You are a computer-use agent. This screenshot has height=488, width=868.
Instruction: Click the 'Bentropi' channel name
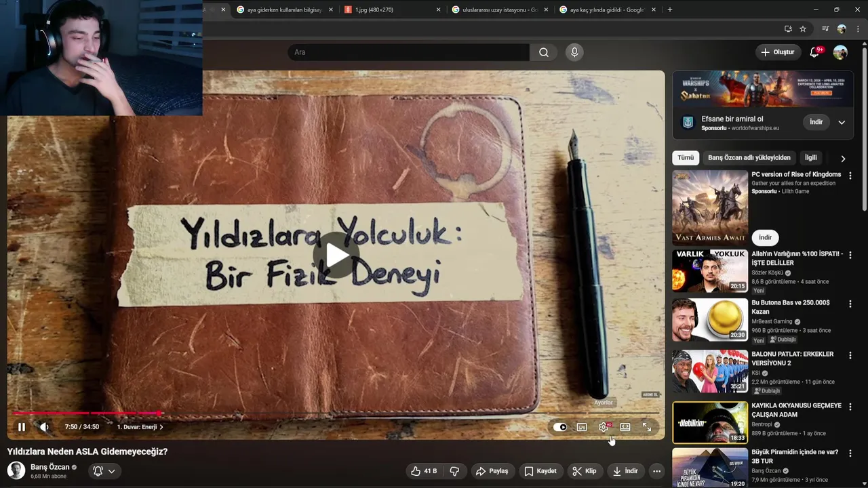click(x=762, y=424)
